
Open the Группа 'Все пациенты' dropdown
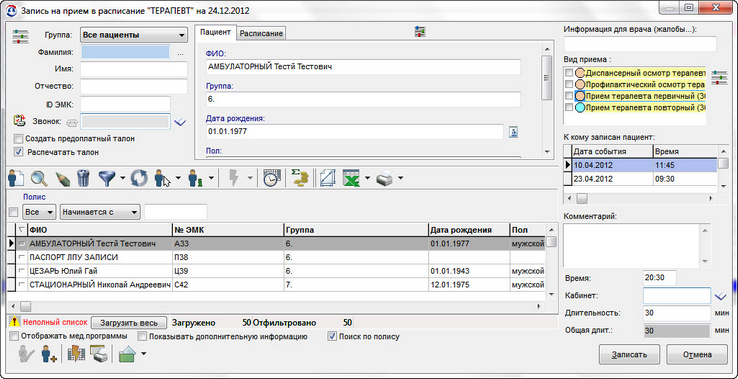tap(134, 35)
